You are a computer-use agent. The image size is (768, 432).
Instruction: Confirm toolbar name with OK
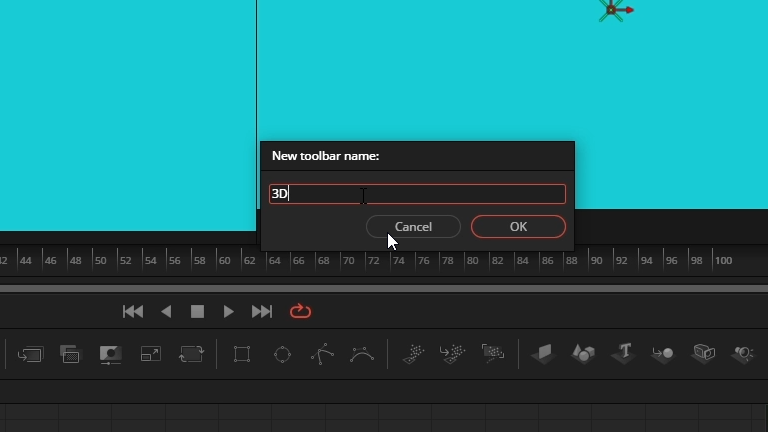point(518,227)
